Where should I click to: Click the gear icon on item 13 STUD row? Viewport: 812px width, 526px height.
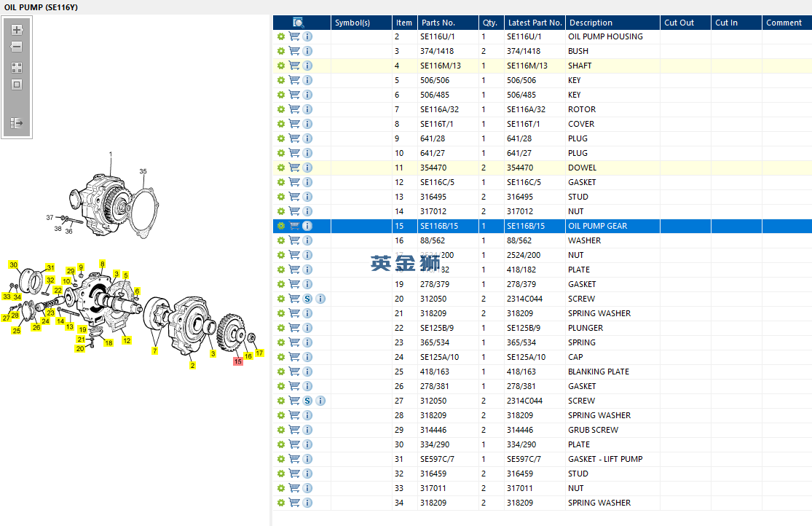pyautogui.click(x=280, y=197)
